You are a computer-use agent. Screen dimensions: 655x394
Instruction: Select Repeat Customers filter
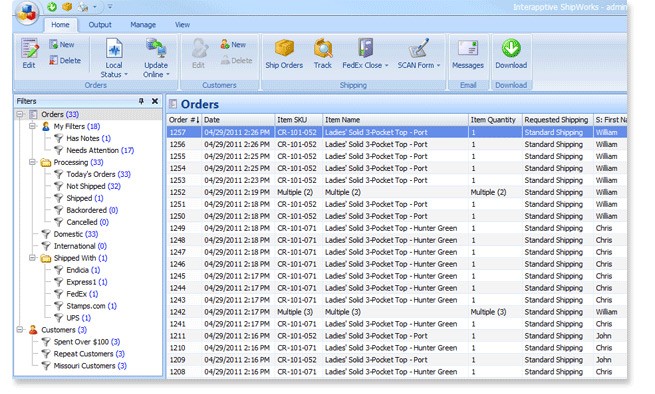pos(83,354)
